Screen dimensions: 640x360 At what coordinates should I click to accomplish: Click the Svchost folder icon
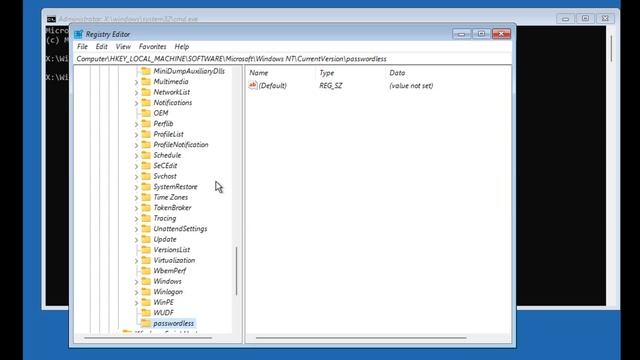point(146,176)
